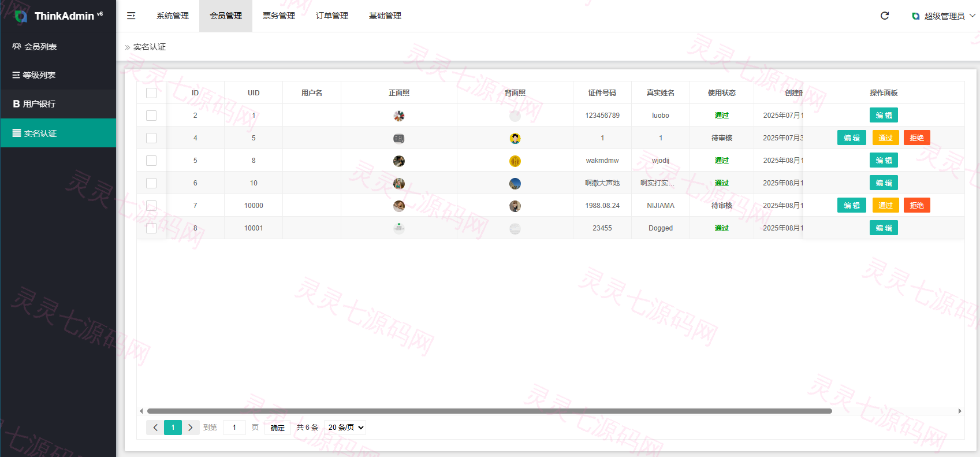Switch to the 票务管理 top menu
The width and height of the screenshot is (980, 457).
[x=279, y=16]
